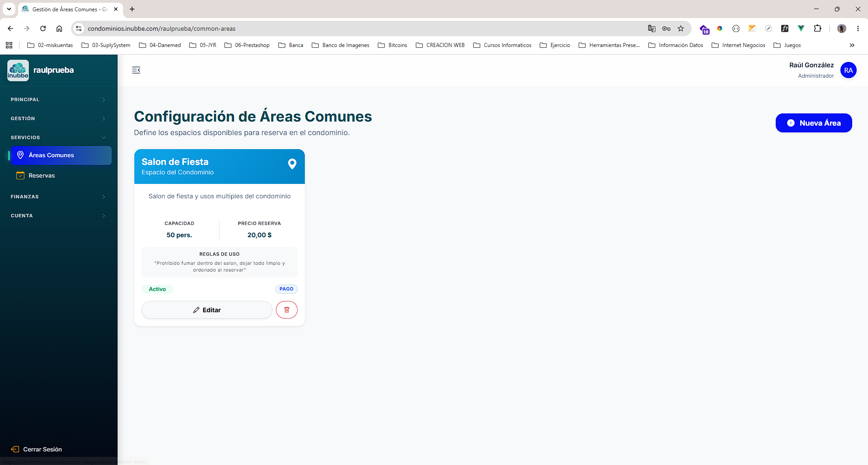
Task: Open the Banco de Imagenes bookmark folder
Action: pyautogui.click(x=341, y=45)
